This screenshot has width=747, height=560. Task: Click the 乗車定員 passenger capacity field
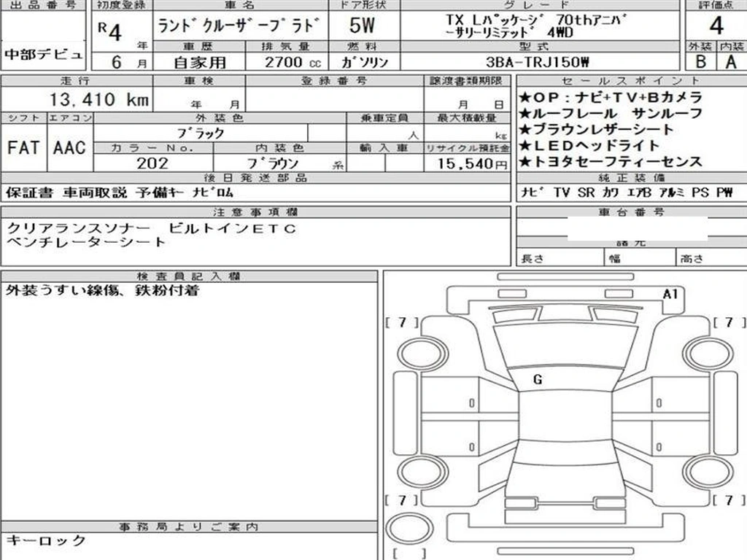[x=384, y=133]
